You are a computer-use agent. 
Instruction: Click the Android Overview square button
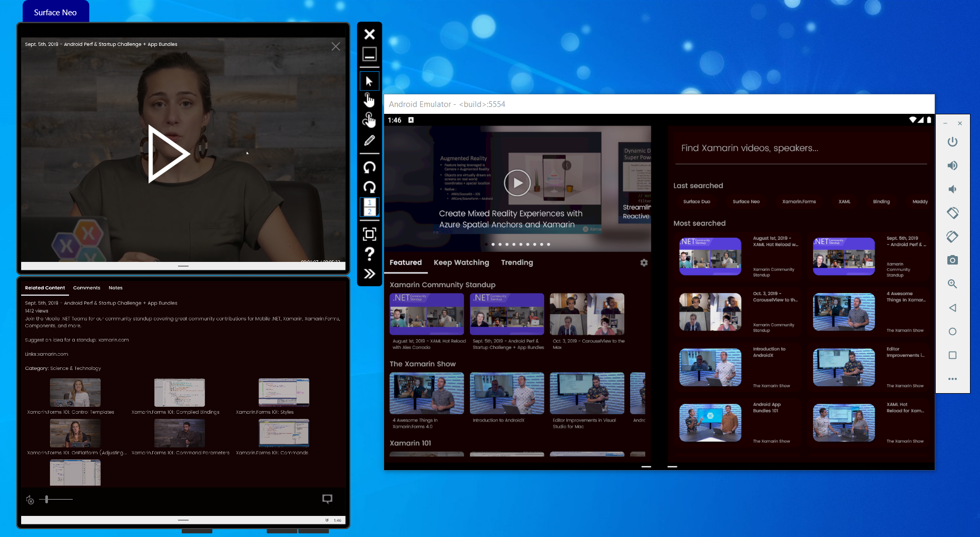pyautogui.click(x=953, y=355)
